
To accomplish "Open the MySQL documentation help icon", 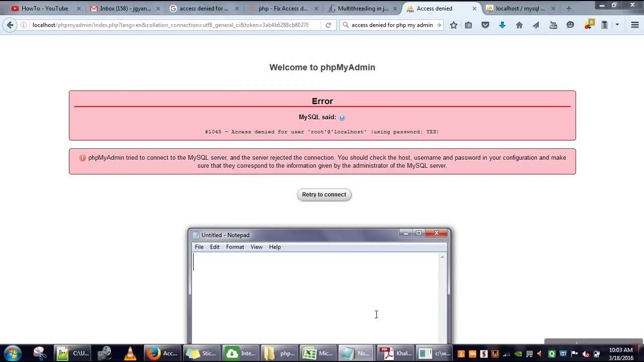I will pos(342,118).
